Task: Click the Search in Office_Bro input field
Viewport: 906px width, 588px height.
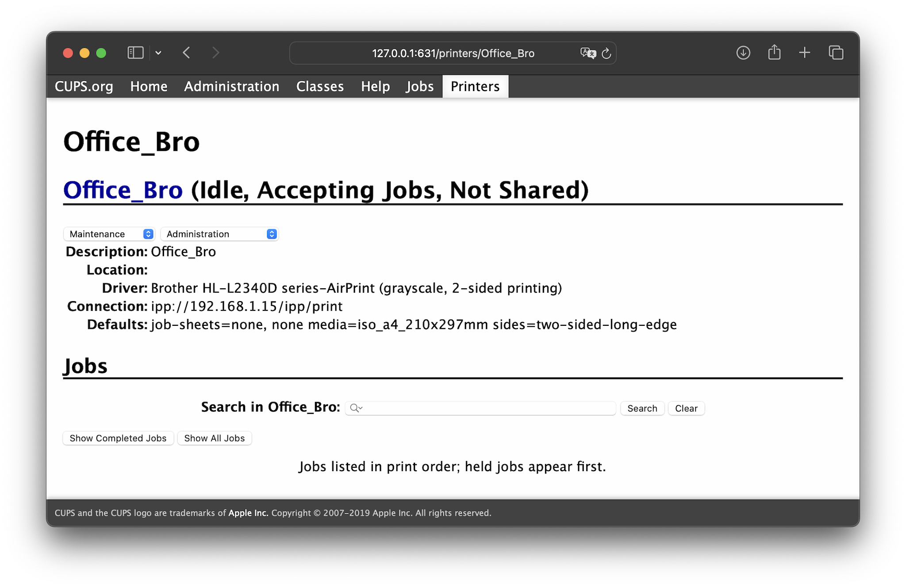Action: (480, 408)
